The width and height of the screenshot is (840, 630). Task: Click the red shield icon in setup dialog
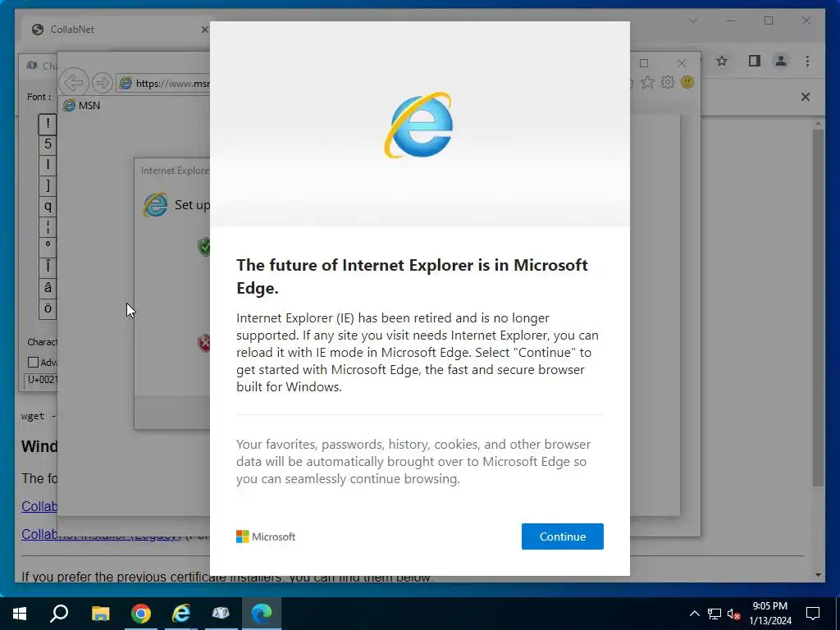click(204, 343)
